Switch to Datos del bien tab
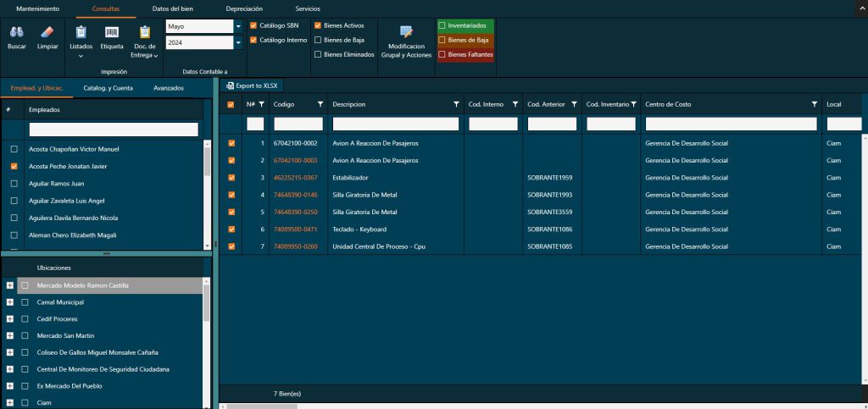Image resolution: width=868 pixels, height=409 pixels. 173,8
